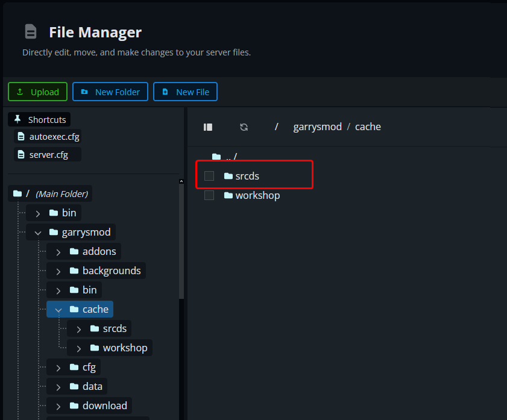
Task: Click the folder tree scrollbar up arrow
Action: pos(181,181)
